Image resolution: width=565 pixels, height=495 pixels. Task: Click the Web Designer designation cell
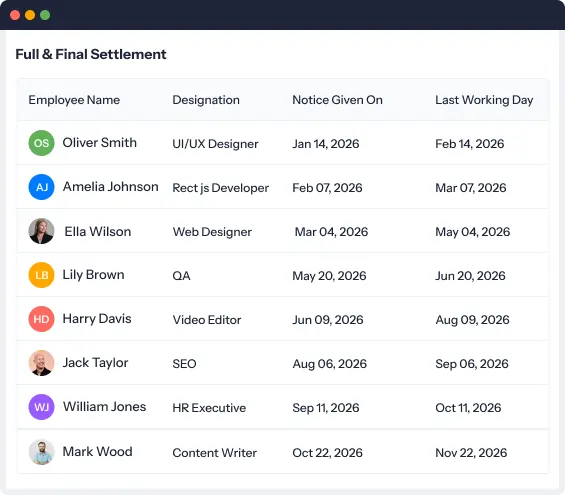pyautogui.click(x=212, y=232)
